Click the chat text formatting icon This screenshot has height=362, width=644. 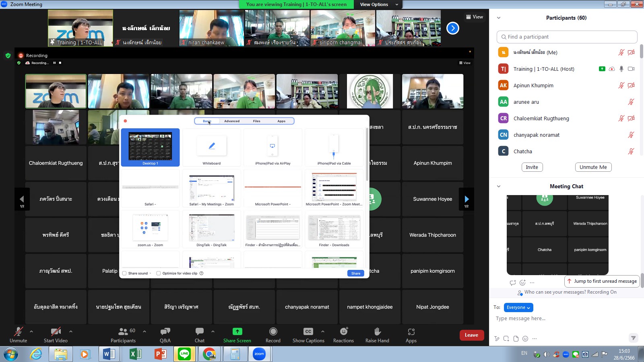pyautogui.click(x=497, y=339)
